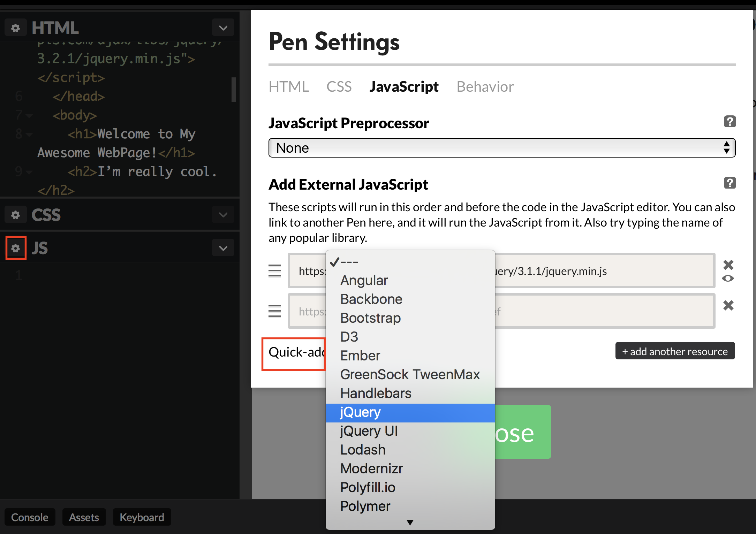Pick GreenSock TweenMax in the quick-add list

tap(410, 374)
